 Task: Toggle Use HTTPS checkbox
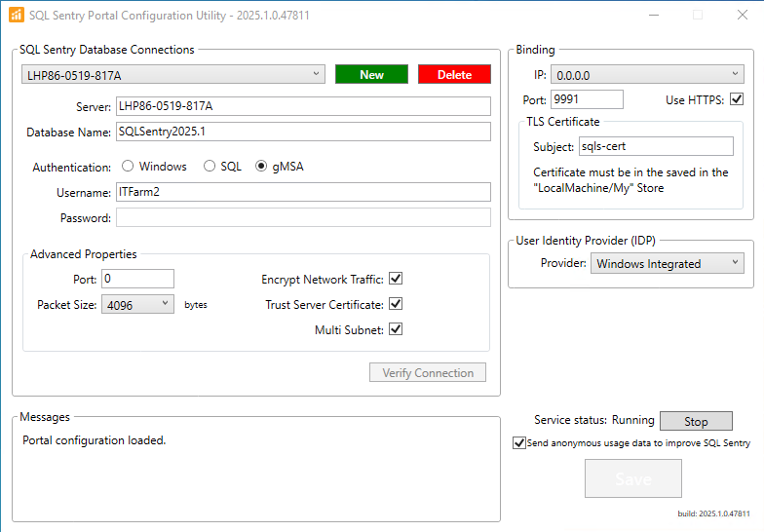[x=737, y=99]
